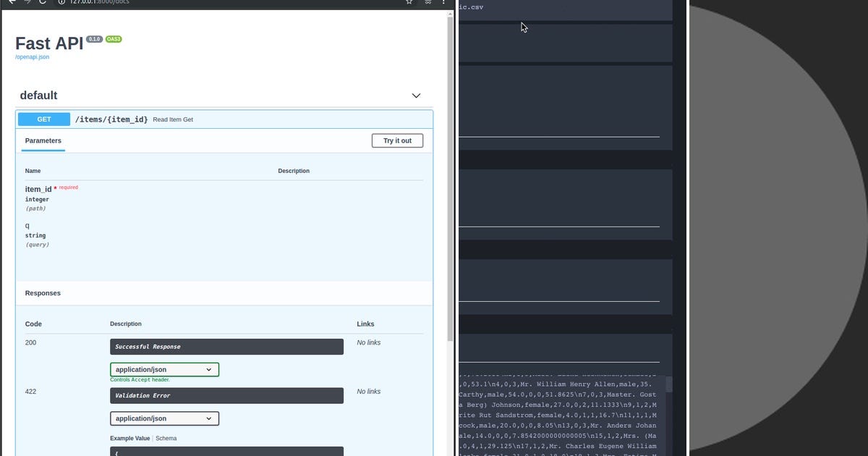Click the 0.1.0 version badge
Image resolution: width=868 pixels, height=456 pixels.
[x=94, y=39]
